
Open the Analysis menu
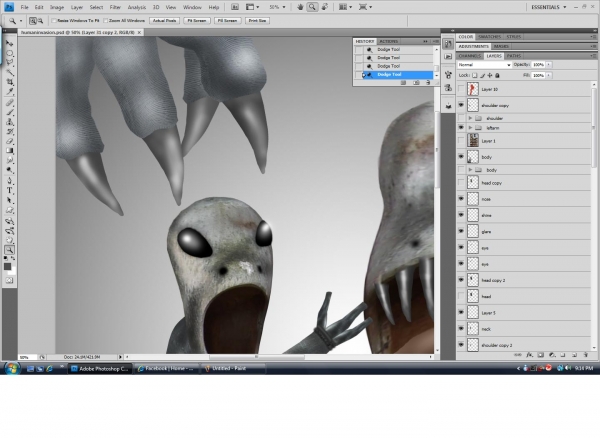click(137, 7)
